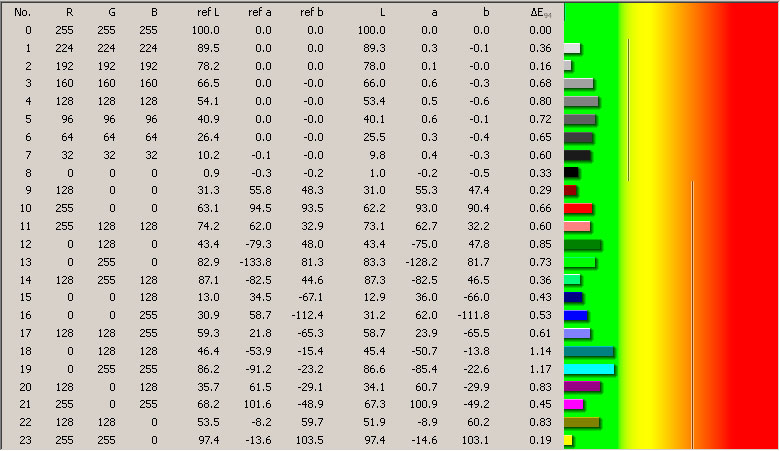Select the pink bar in row 11

pos(577,226)
